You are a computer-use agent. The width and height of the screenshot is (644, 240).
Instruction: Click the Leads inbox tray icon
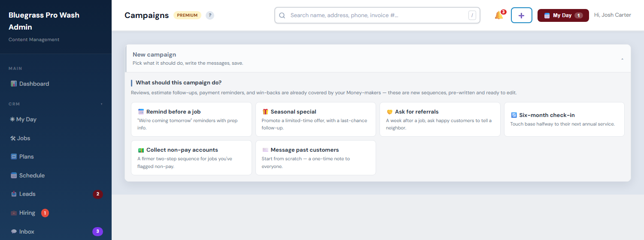(x=14, y=194)
